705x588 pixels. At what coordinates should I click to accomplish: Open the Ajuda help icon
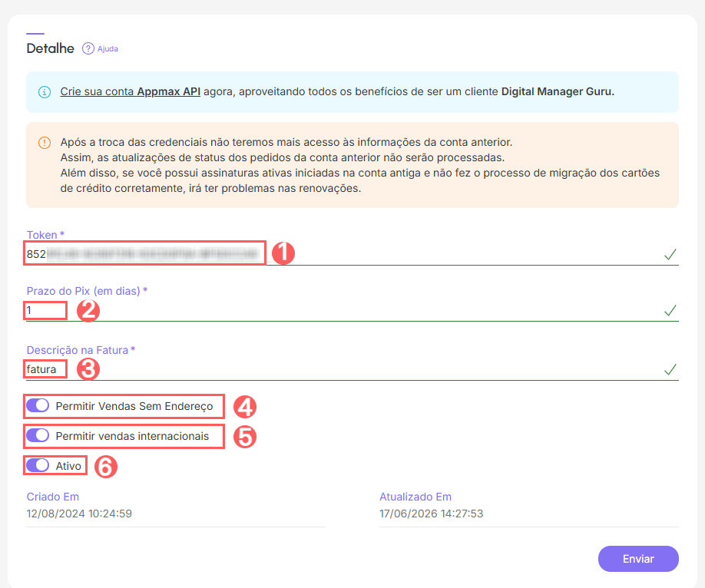[88, 48]
